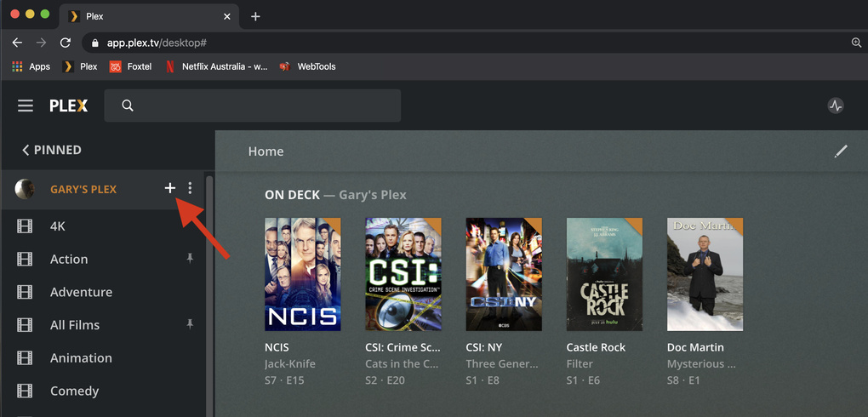Open the Foxtel bookmark
This screenshot has width=868, height=417.
130,66
